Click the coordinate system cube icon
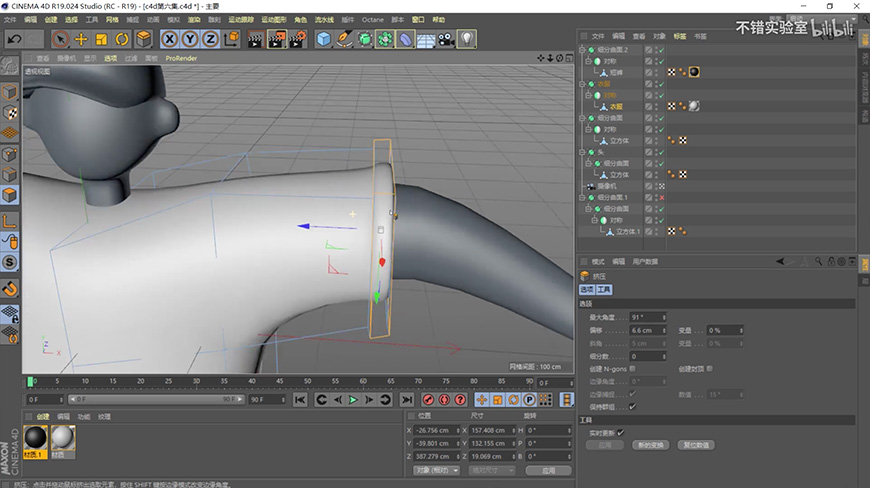 231,39
